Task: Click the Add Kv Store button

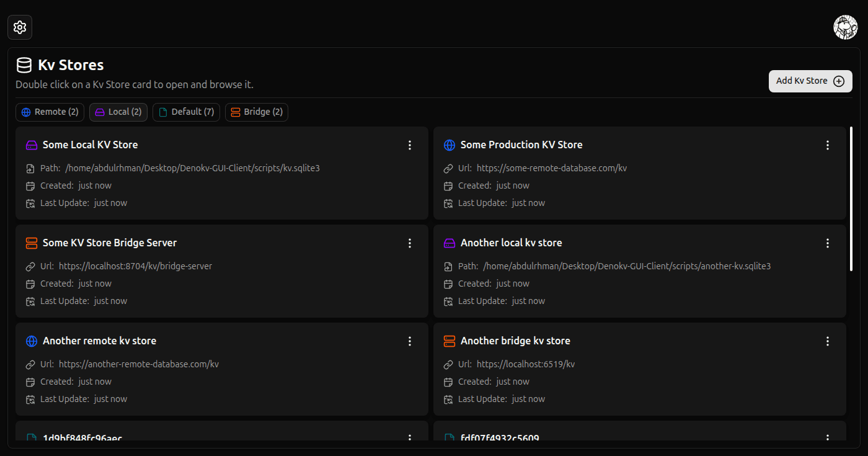Action: pos(810,81)
